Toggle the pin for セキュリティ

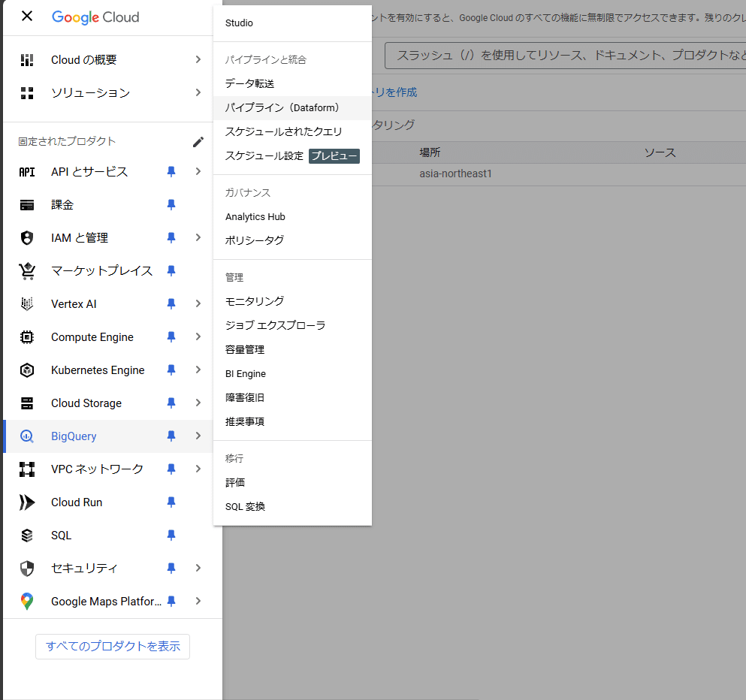click(171, 569)
